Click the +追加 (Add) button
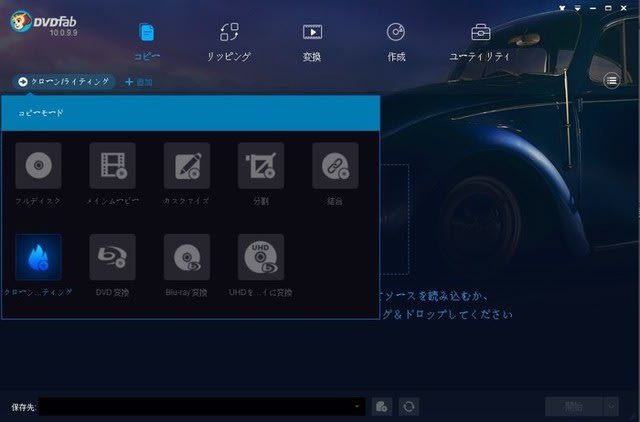This screenshot has width=640, height=422. point(138,81)
